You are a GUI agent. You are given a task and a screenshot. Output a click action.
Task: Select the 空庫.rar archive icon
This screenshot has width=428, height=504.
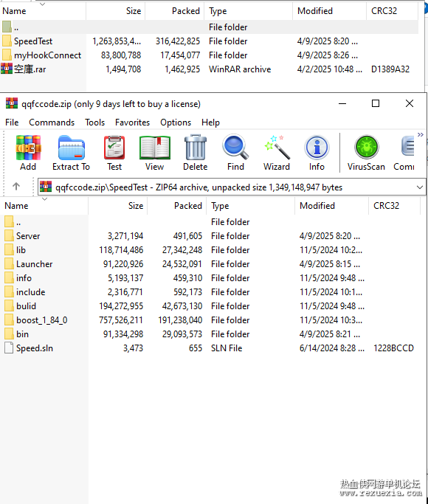7,69
